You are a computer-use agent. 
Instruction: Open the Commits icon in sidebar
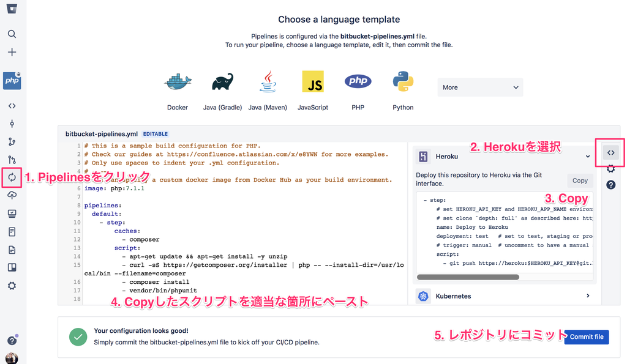click(12, 124)
